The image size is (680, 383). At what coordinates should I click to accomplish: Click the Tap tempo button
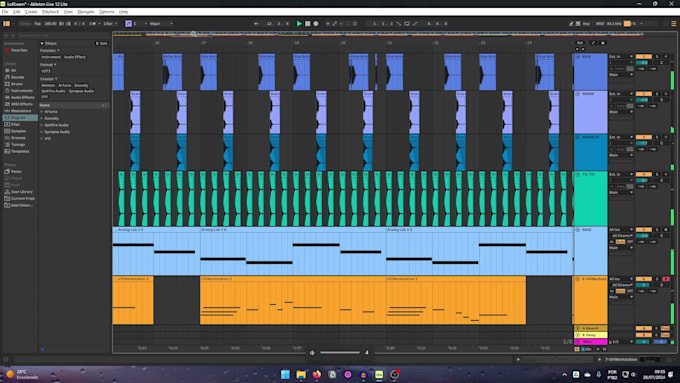tap(37, 23)
